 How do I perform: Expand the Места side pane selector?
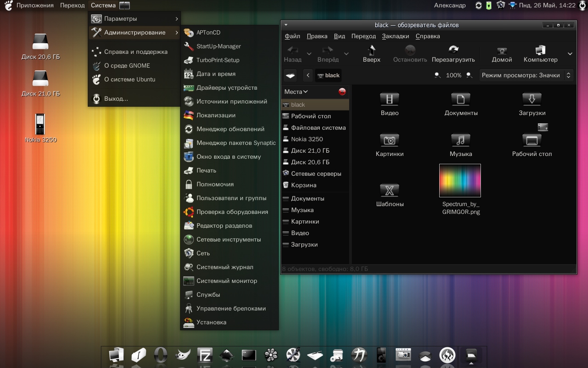(296, 92)
